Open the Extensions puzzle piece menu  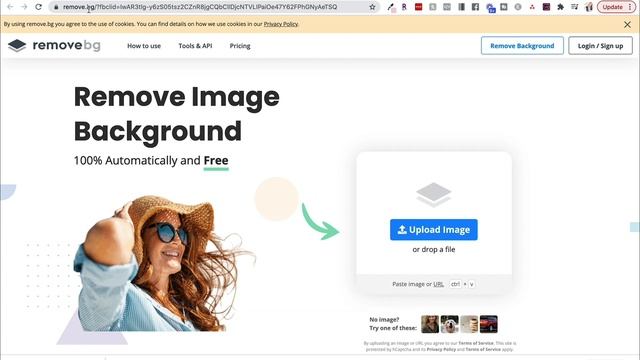pyautogui.click(x=560, y=7)
